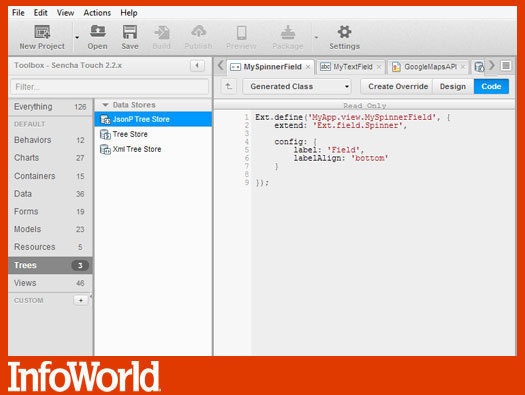The width and height of the screenshot is (525, 395).
Task: Save the project with the Save icon
Action: click(x=130, y=32)
